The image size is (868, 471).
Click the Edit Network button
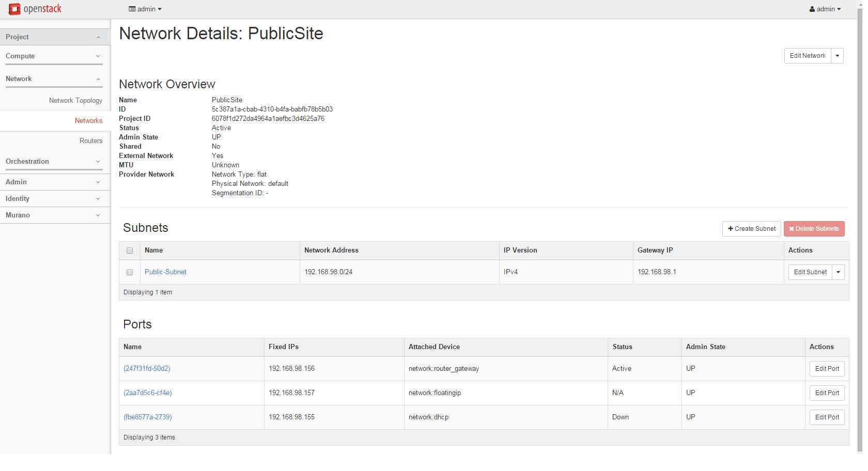808,56
